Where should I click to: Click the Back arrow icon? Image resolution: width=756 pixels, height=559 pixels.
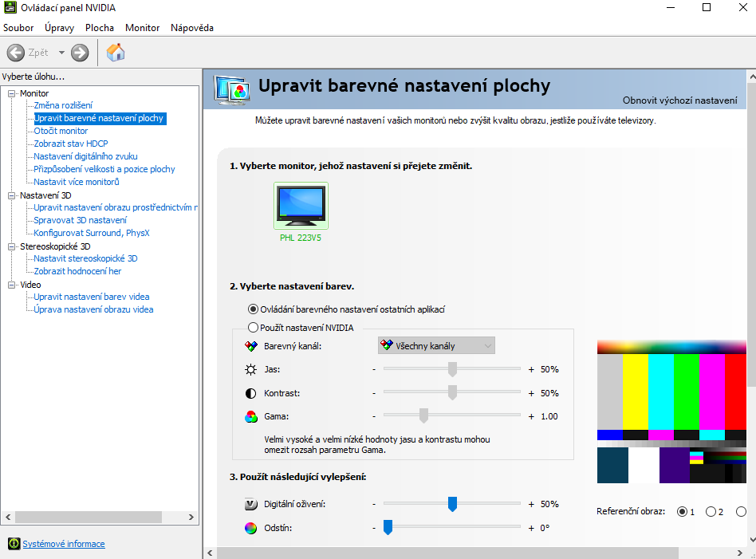coord(16,53)
